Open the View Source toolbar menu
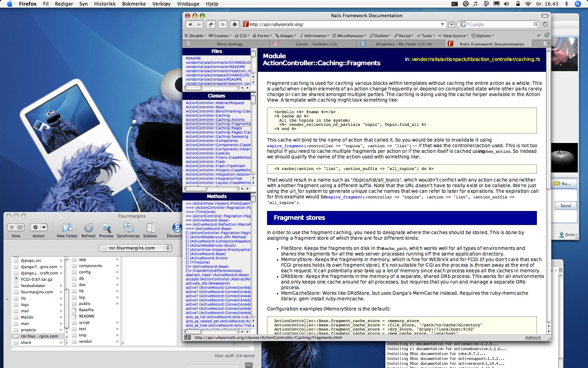Image resolution: width=588 pixels, height=368 pixels. coord(453,36)
